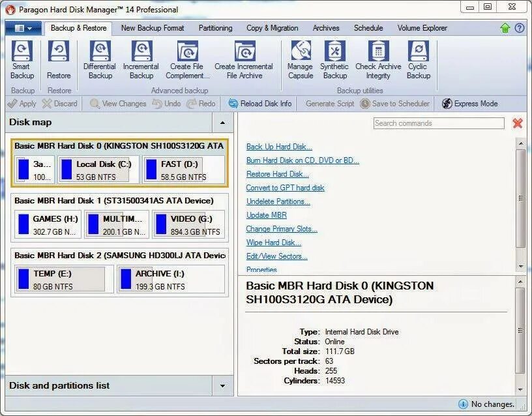
Task: Expand Disk and partitions list panel
Action: click(222, 386)
